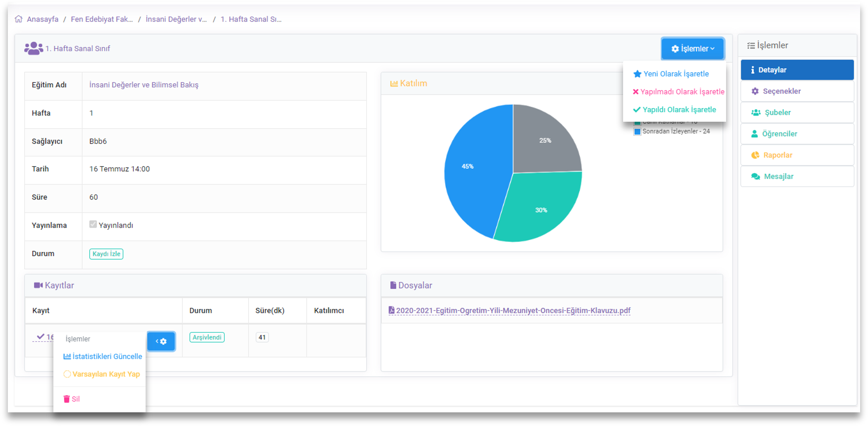
Task: Open the Detaylar tab in sidebar
Action: [x=797, y=70]
